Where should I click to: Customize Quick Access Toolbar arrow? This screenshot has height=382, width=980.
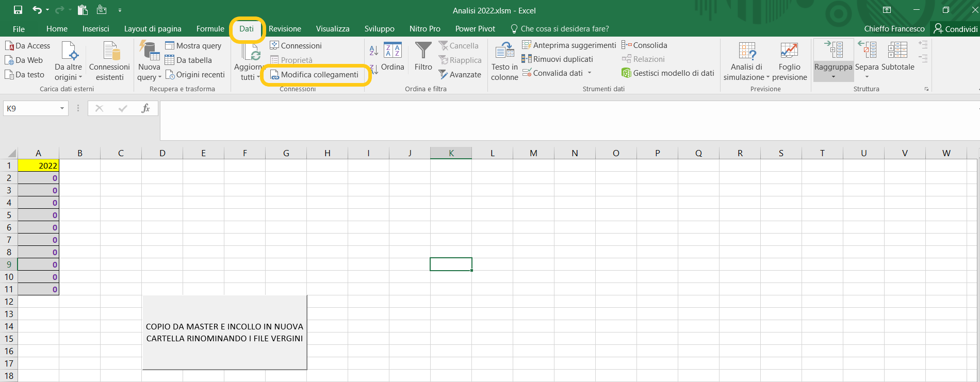point(120,10)
